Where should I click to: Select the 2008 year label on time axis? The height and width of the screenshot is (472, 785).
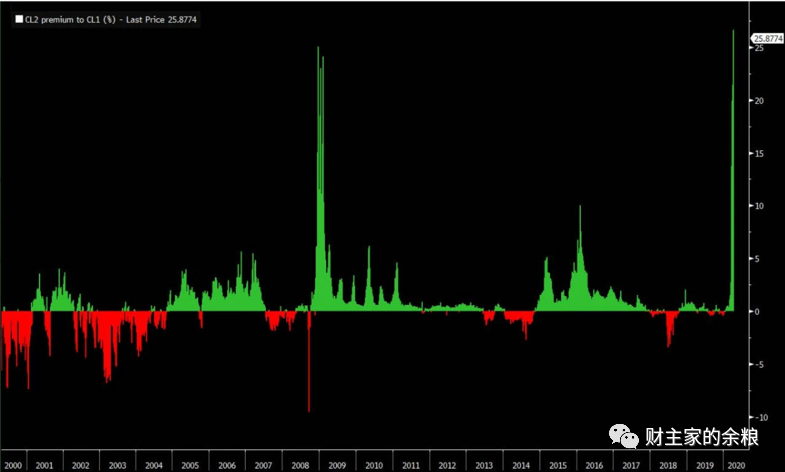pyautogui.click(x=300, y=465)
